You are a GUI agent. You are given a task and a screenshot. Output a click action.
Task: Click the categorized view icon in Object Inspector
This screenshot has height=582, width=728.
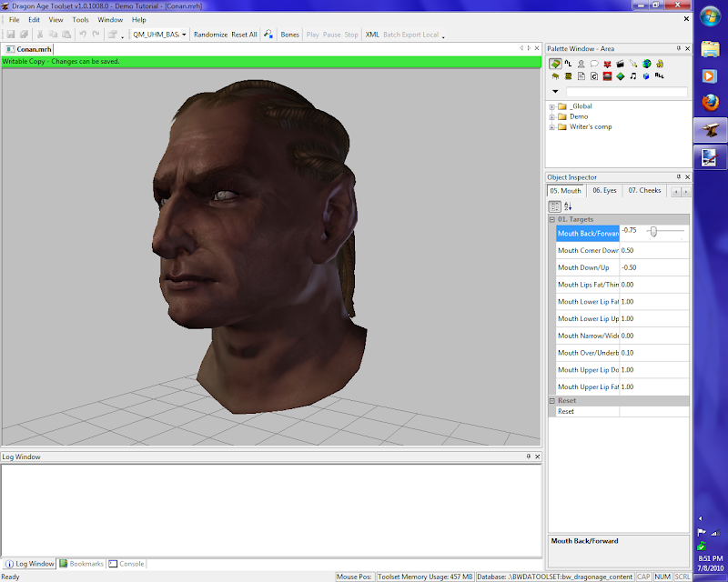554,206
